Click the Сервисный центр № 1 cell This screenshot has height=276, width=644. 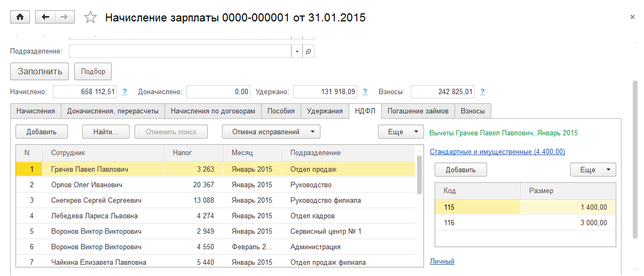(x=348, y=231)
